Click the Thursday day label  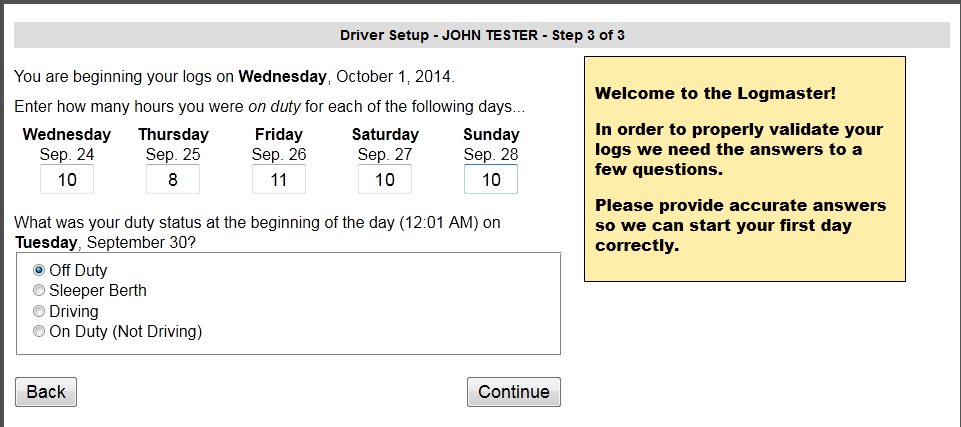[173, 134]
